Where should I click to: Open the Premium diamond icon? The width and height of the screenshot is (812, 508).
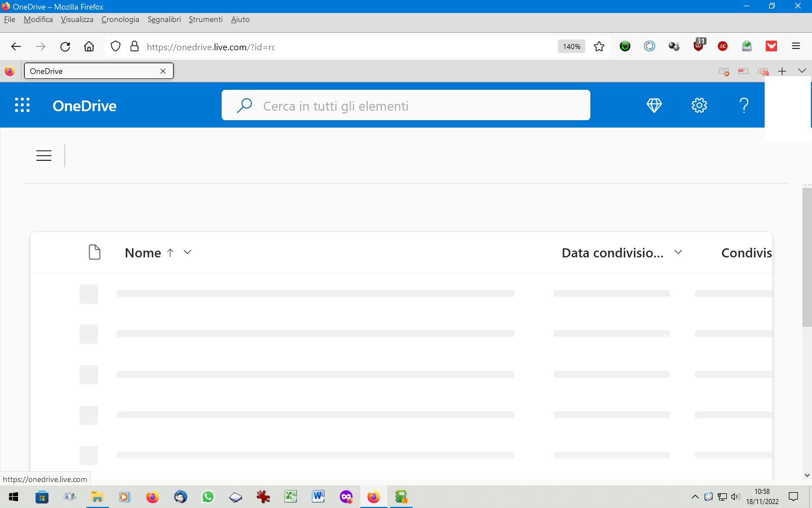[654, 105]
